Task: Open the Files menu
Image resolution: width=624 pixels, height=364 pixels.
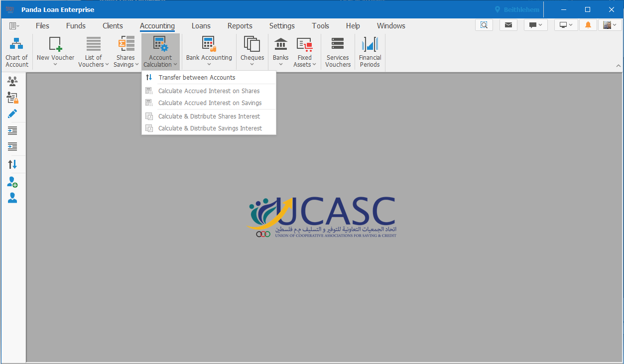Action: (x=42, y=26)
